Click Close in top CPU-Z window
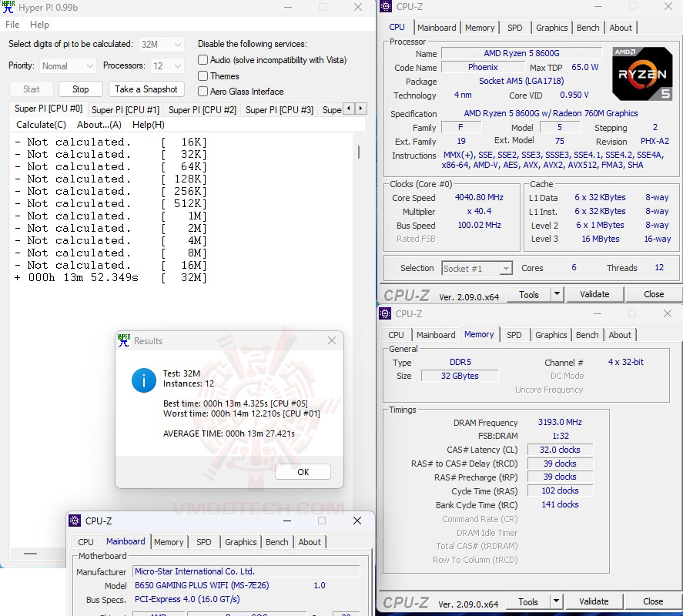This screenshot has width=683, height=616. pyautogui.click(x=654, y=294)
